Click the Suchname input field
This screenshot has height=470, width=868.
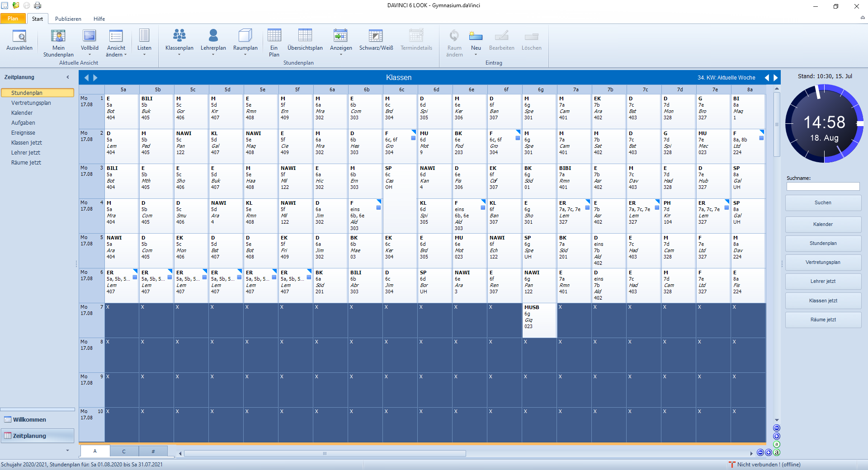[x=823, y=187]
